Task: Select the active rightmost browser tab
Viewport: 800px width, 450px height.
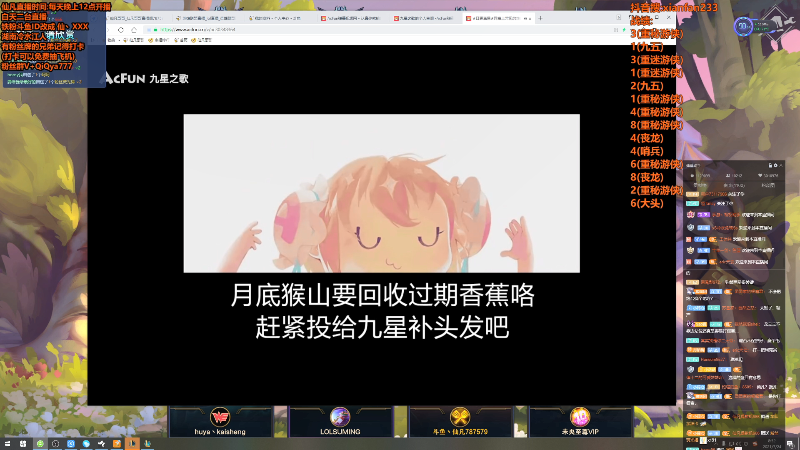Action: coord(497,18)
